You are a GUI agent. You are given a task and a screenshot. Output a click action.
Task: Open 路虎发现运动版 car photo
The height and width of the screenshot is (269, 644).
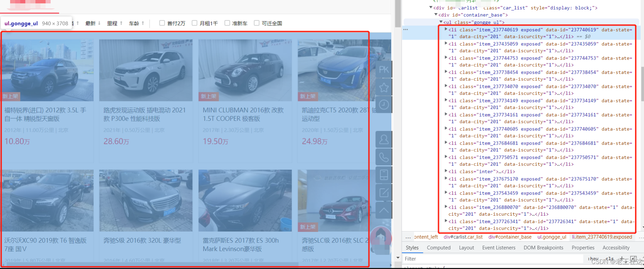pos(146,70)
